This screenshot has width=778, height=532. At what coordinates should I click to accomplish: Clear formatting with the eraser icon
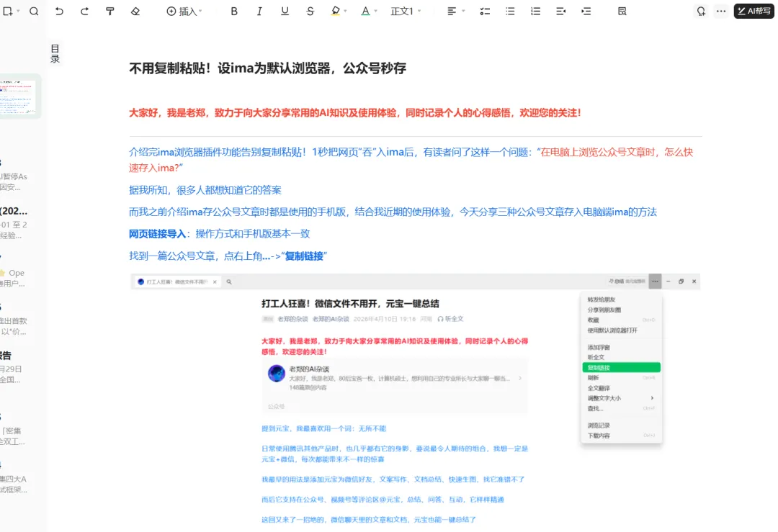tap(135, 11)
